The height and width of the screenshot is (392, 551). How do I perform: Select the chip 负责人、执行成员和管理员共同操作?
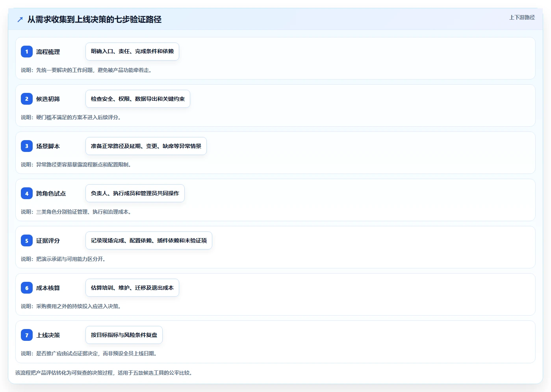coord(135,193)
